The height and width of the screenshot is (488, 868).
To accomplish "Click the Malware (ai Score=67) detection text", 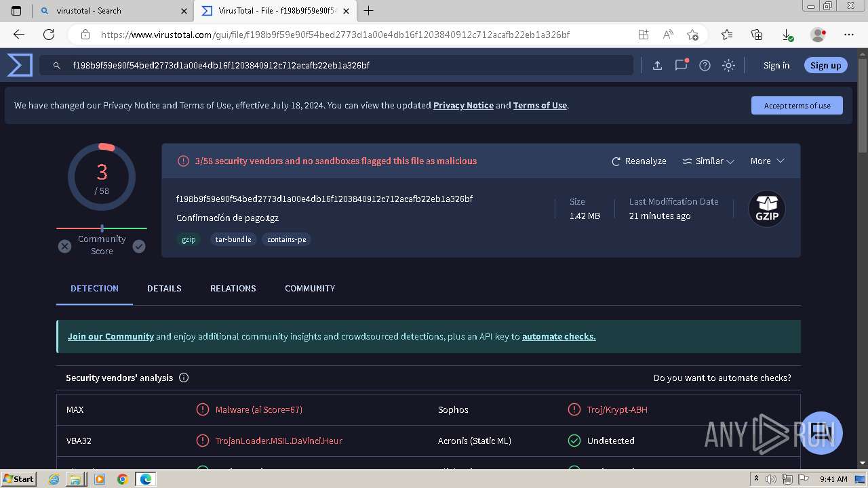I will (x=258, y=409).
